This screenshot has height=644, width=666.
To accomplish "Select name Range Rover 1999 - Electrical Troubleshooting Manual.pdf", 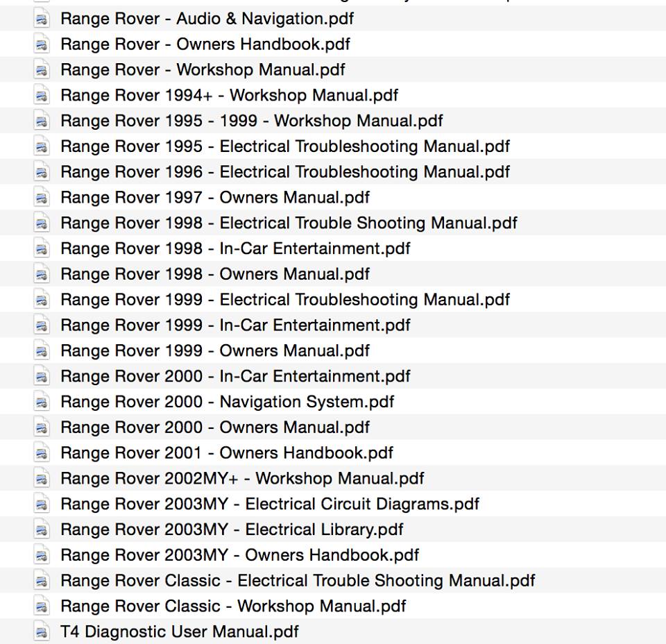I will (x=285, y=300).
